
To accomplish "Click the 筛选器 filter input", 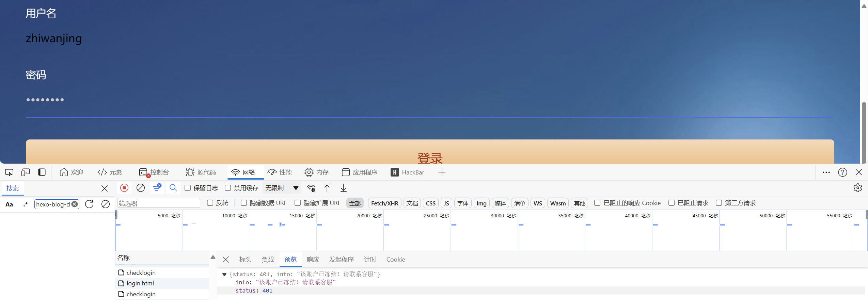I will [x=158, y=203].
